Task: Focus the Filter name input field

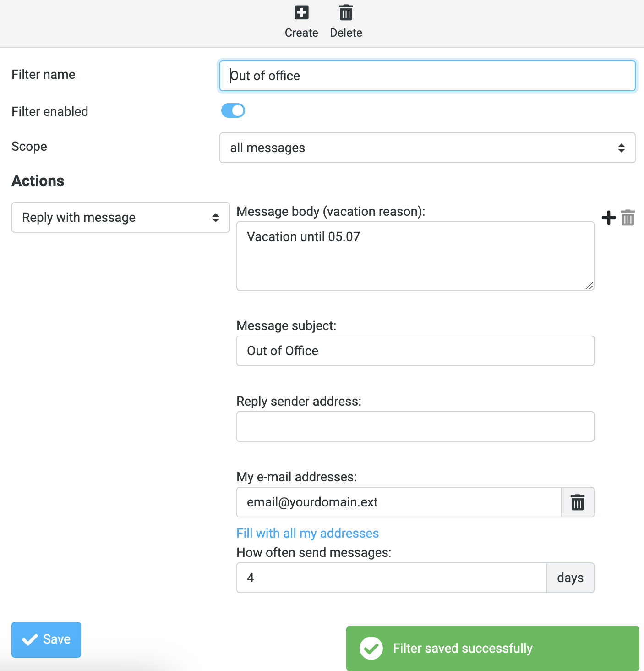Action: click(x=427, y=76)
